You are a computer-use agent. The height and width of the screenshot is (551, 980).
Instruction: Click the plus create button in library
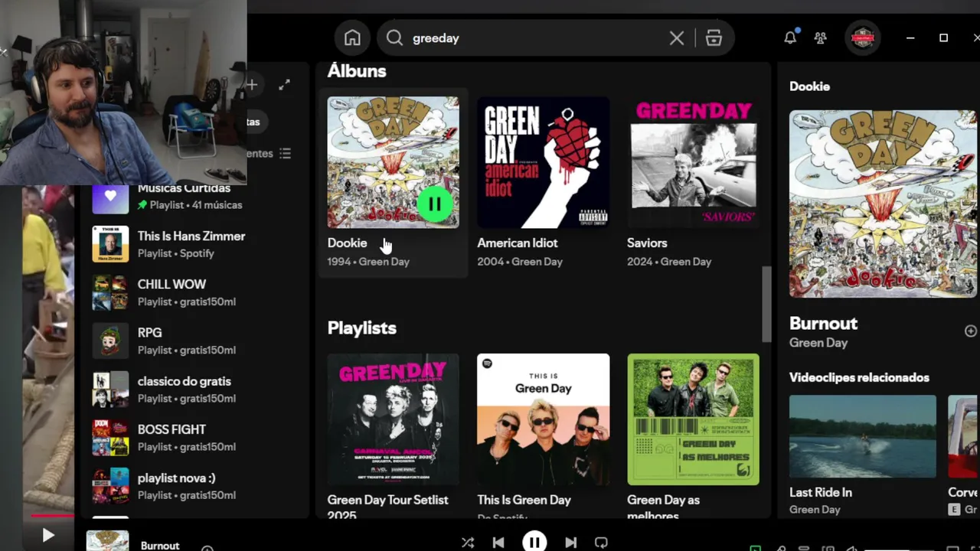[x=251, y=85]
